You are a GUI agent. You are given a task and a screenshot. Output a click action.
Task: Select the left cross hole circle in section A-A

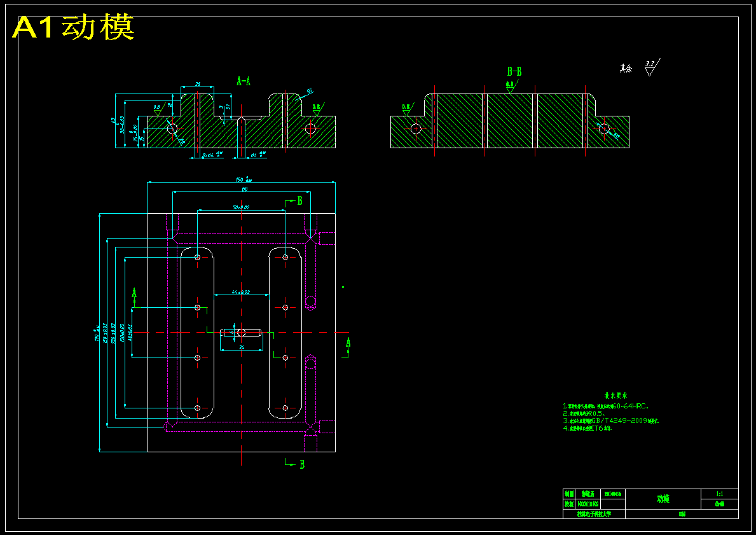tap(172, 129)
